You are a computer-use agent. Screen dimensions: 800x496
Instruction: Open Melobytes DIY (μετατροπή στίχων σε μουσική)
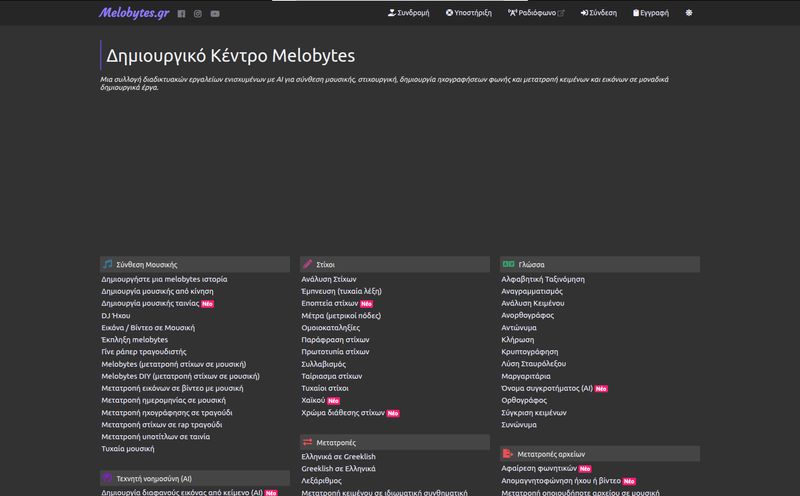180,376
